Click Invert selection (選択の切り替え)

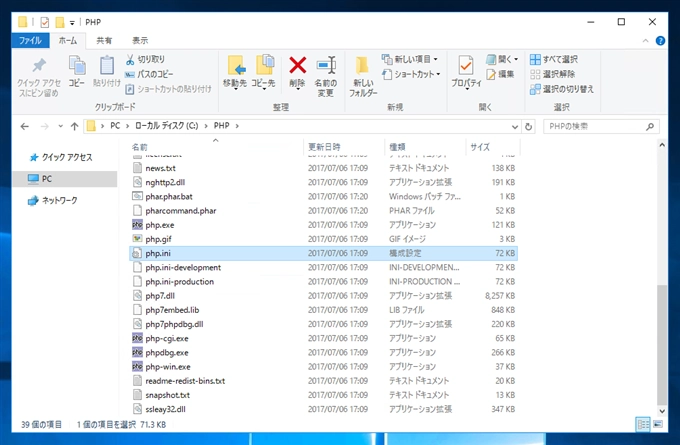coord(562,89)
